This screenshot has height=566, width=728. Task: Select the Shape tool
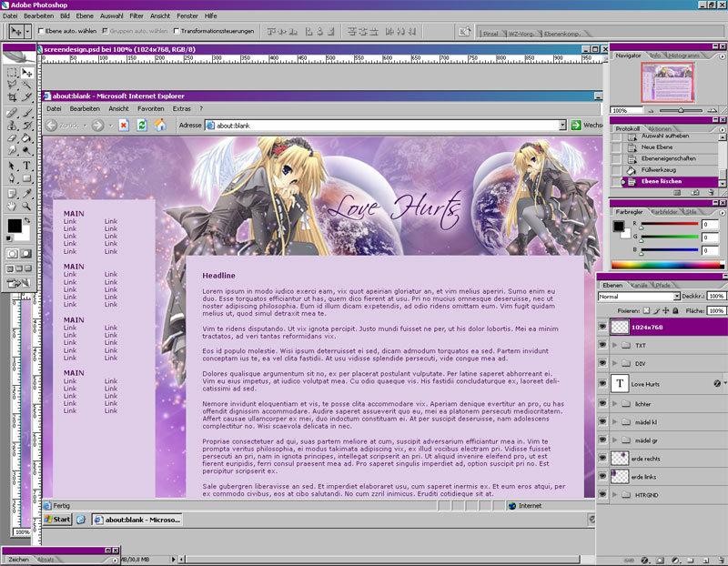pyautogui.click(x=26, y=178)
